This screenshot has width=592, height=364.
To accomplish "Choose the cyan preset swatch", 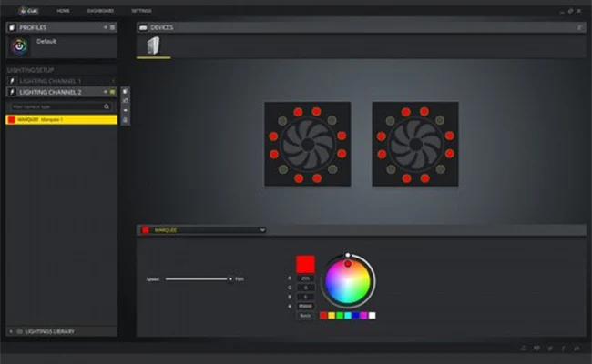I will coord(348,316).
